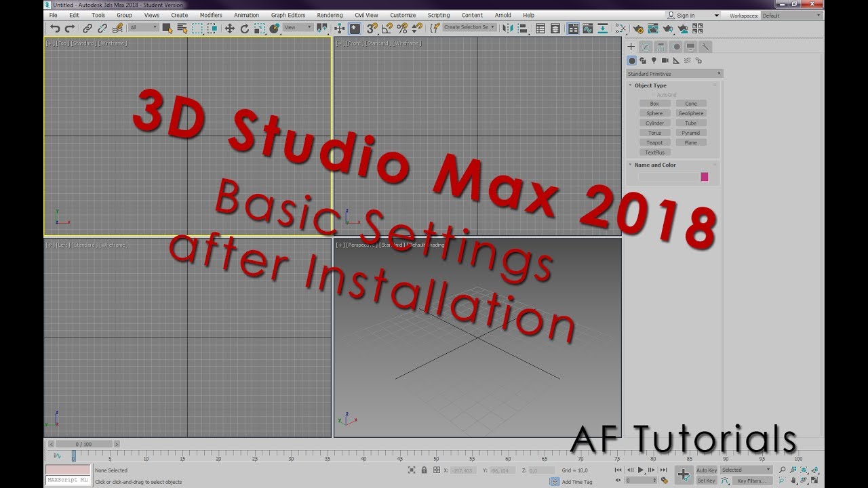The image size is (868, 488).
Task: Click the Mirror tool icon
Action: [508, 28]
